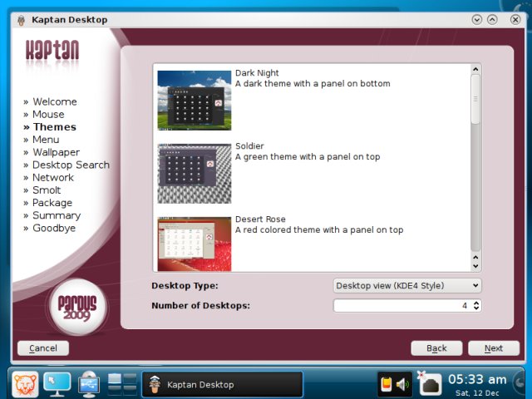Open the USB device notifier icon in taskbar
The width and height of the screenshot is (532, 399).
point(89,384)
